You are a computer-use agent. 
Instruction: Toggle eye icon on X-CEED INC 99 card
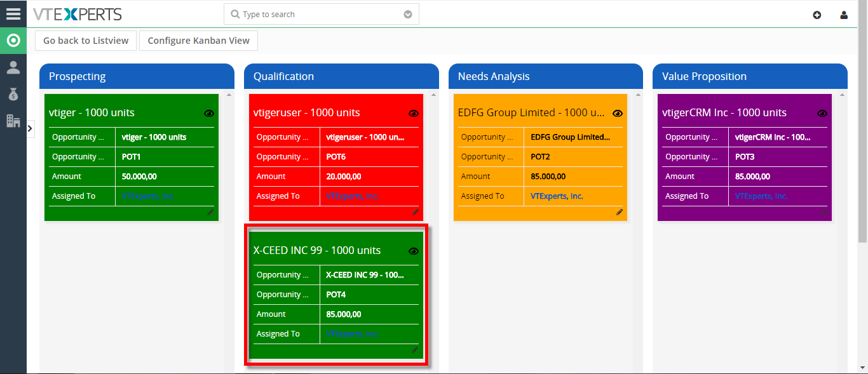(x=414, y=251)
